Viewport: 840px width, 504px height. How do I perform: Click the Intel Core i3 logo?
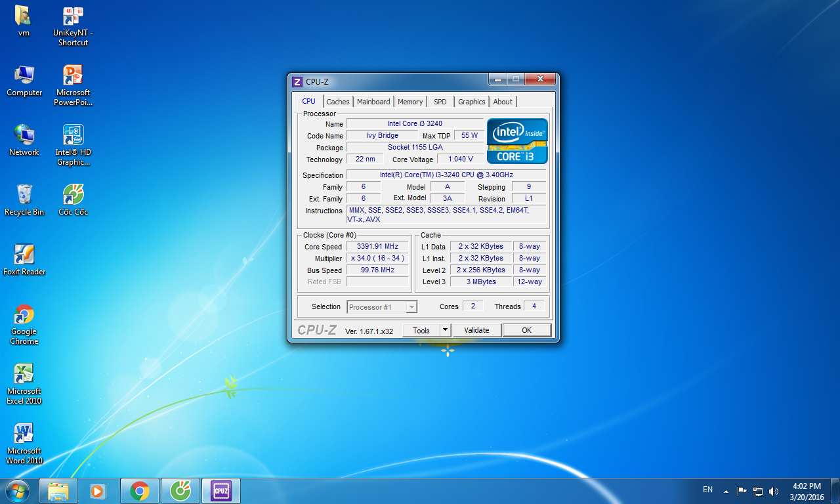click(517, 141)
